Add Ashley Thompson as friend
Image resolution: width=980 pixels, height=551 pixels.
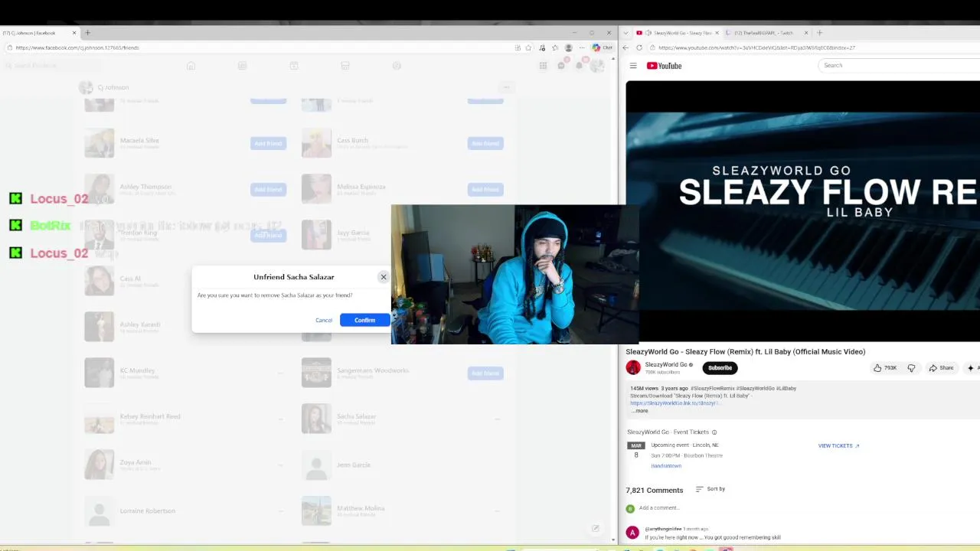pos(268,189)
